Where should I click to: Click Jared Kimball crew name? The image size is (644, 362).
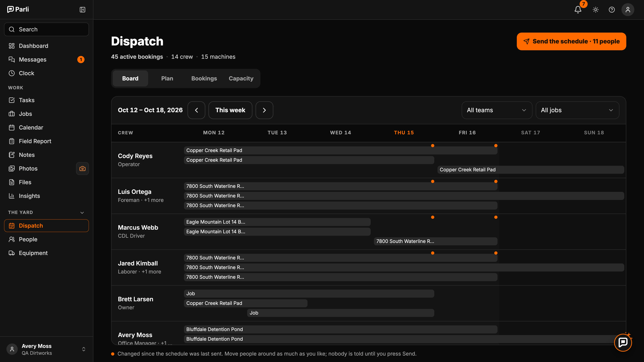pyautogui.click(x=138, y=263)
